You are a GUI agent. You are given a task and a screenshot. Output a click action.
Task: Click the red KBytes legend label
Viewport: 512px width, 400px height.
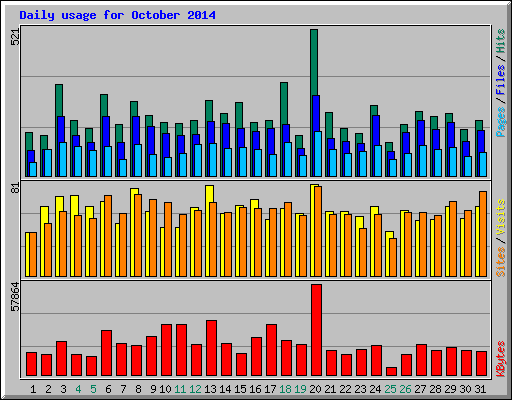coord(500,359)
